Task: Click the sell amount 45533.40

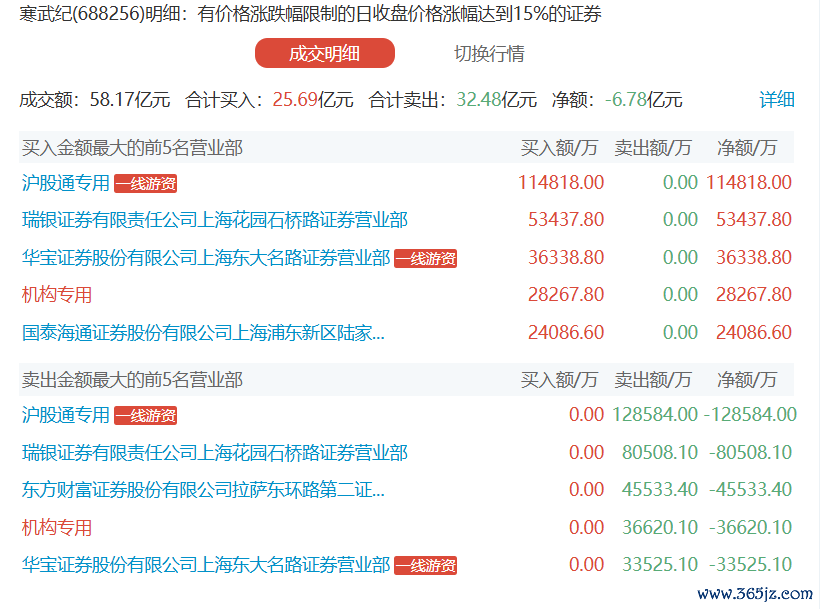Action: coord(659,489)
